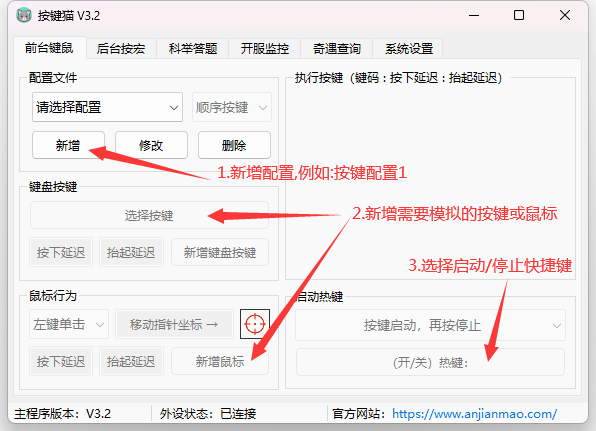This screenshot has width=596, height=431.
Task: Switch to the 后台按宏 tab
Action: [121, 49]
